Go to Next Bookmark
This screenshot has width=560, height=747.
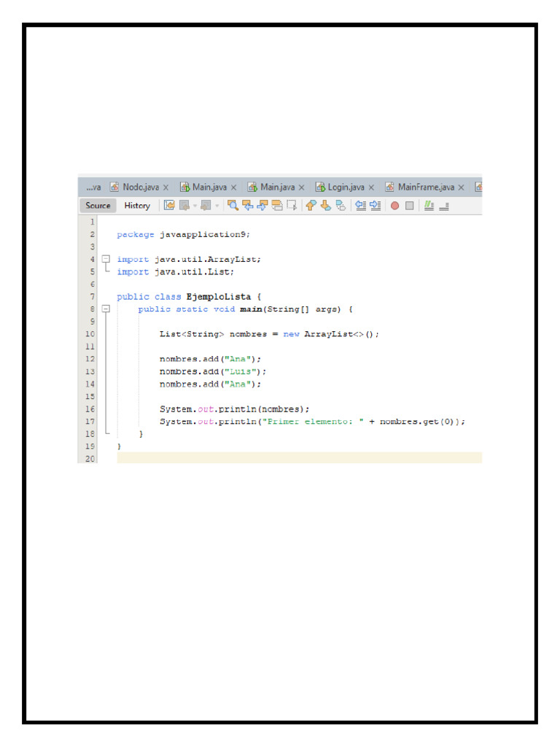click(x=326, y=206)
